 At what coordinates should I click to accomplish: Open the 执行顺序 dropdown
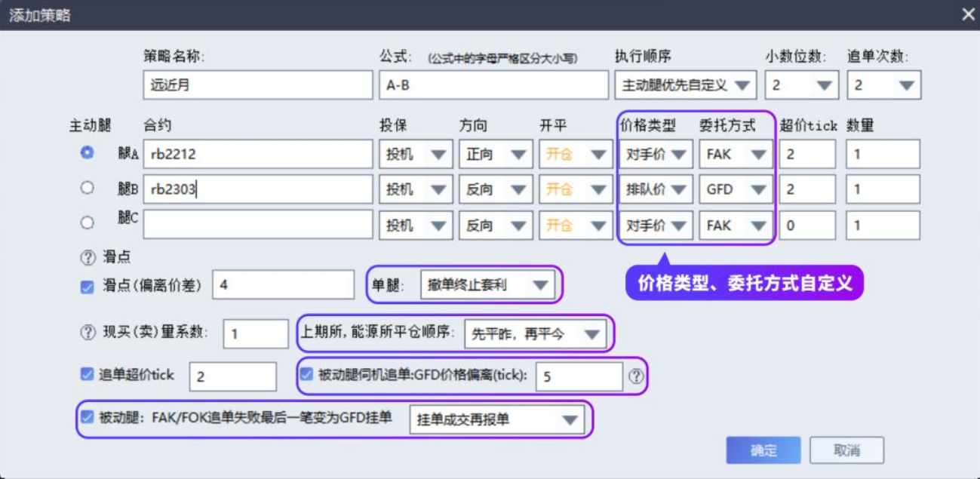(x=686, y=85)
